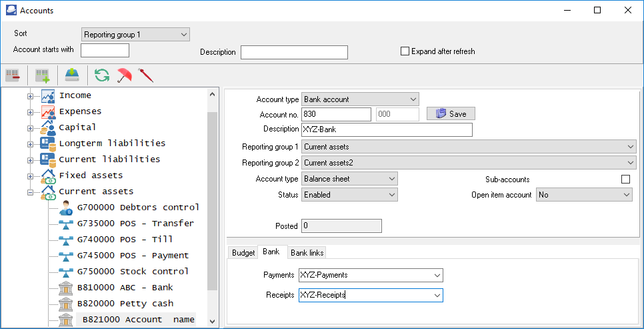This screenshot has width=644, height=329.
Task: Click the ABC - Bank building icon
Action: pos(66,288)
